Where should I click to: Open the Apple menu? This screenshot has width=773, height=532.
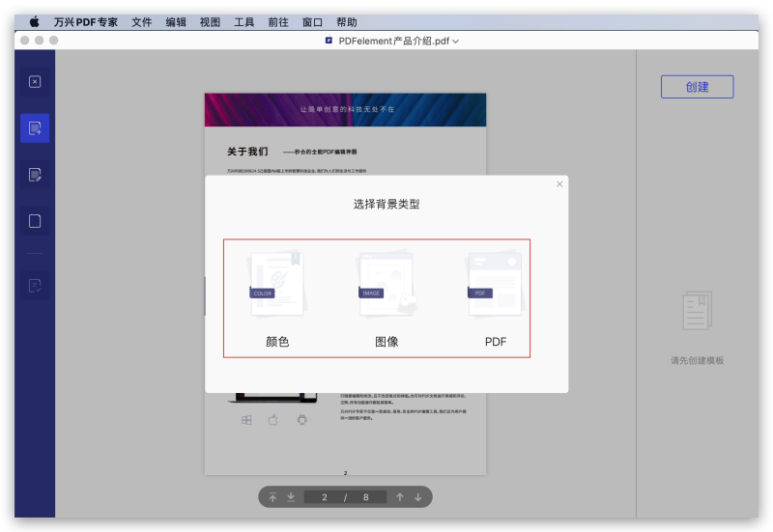(x=35, y=21)
